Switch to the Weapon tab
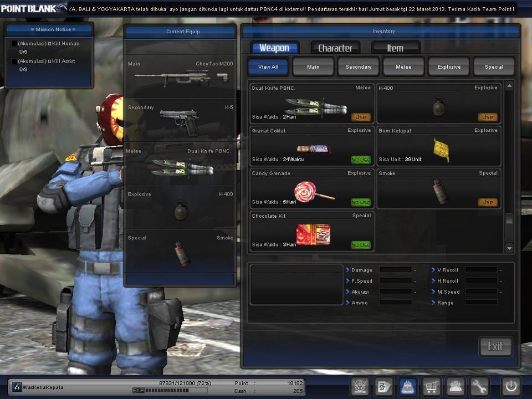The width and height of the screenshot is (532, 399). pyautogui.click(x=274, y=48)
